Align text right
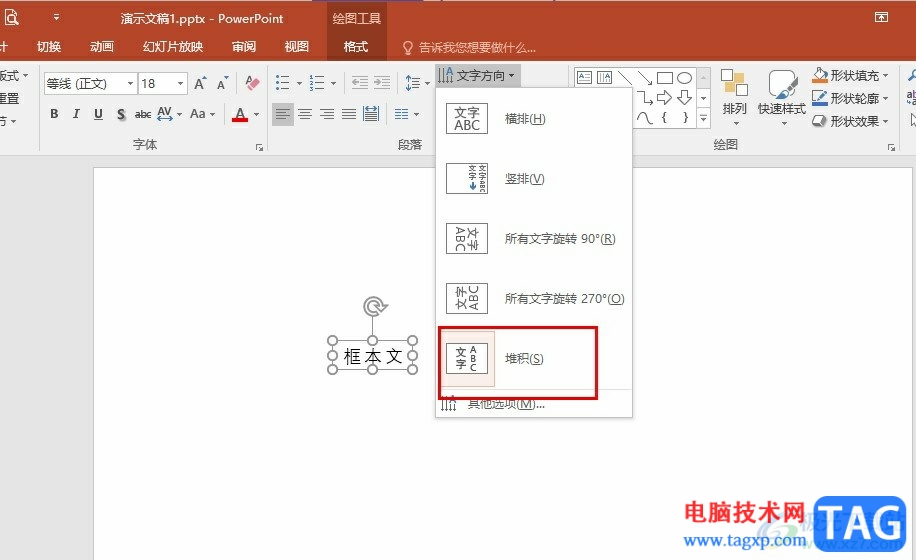The height and width of the screenshot is (560, 916). [327, 114]
